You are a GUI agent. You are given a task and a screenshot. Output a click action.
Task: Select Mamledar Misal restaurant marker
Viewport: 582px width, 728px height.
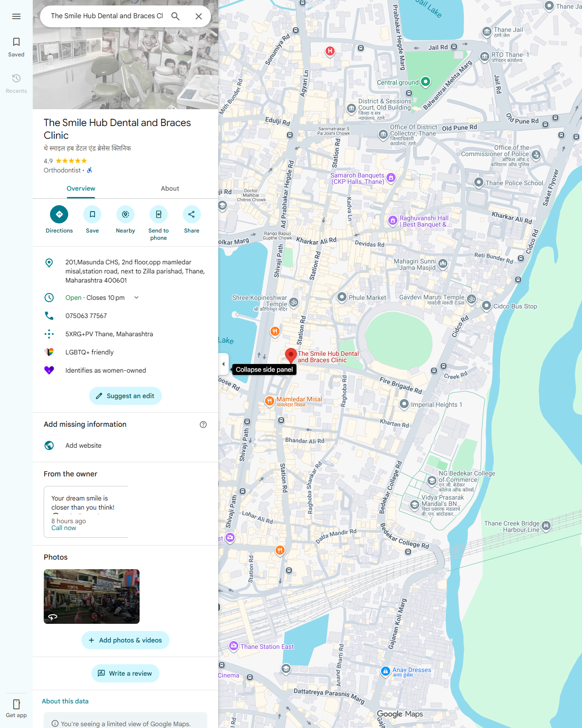[270, 401]
